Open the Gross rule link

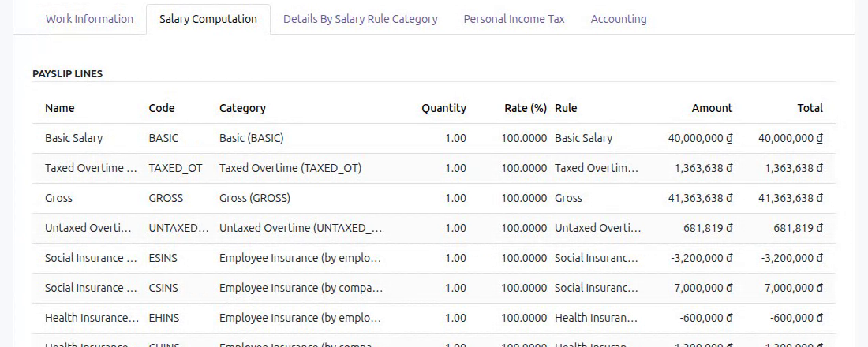pos(568,198)
